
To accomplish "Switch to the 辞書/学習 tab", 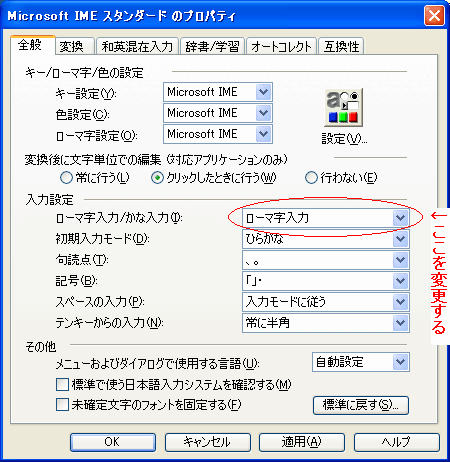I will [x=212, y=46].
